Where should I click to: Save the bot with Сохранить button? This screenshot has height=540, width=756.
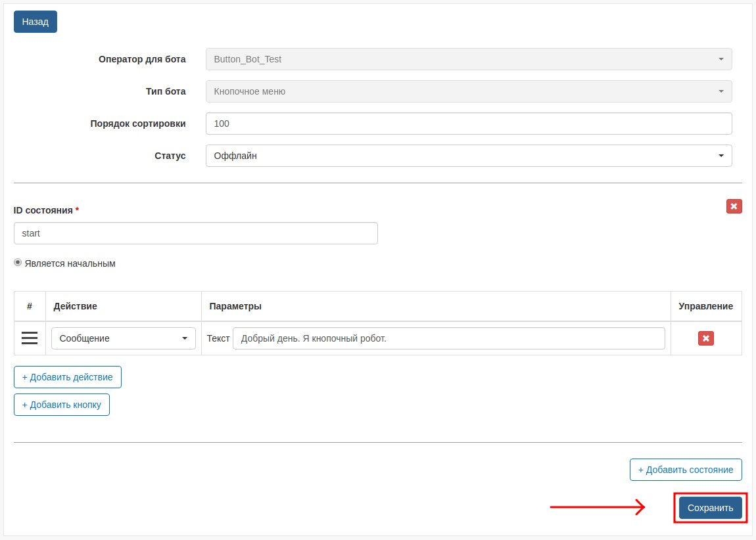pyautogui.click(x=710, y=508)
